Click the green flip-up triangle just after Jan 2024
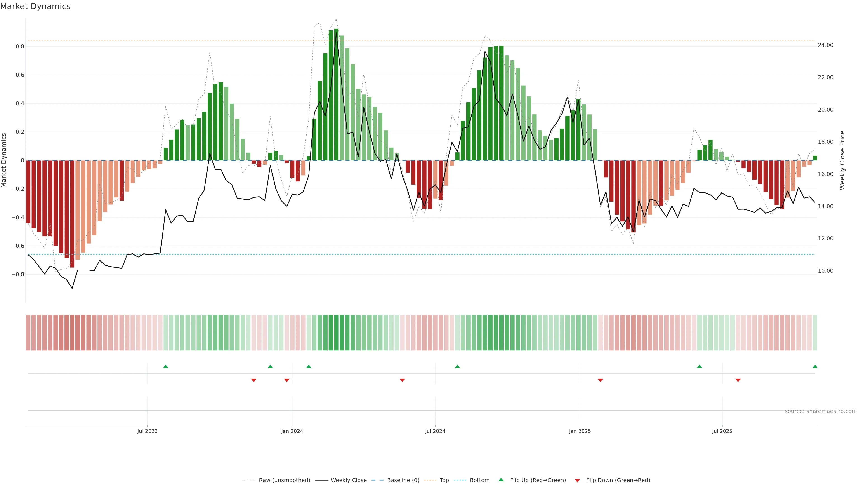Screen dimensions: 868x488 pos(309,366)
